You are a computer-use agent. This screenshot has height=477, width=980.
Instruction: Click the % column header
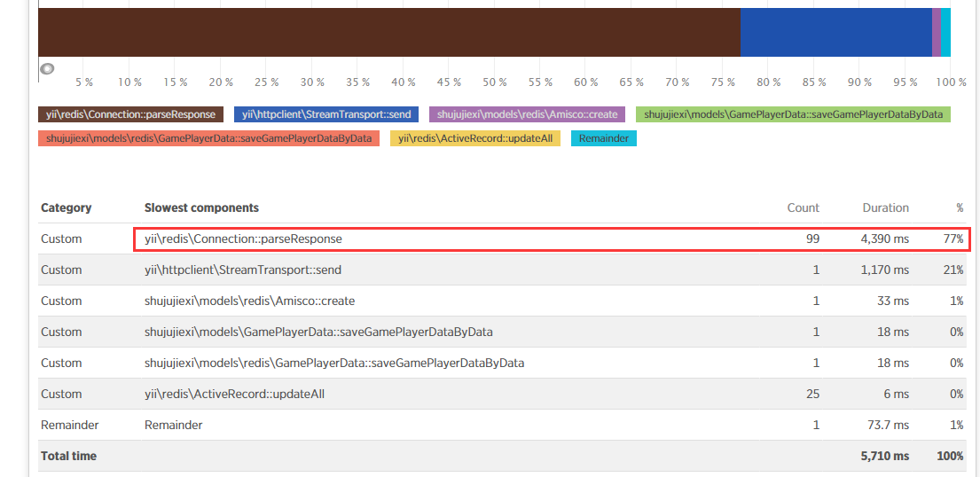point(959,207)
